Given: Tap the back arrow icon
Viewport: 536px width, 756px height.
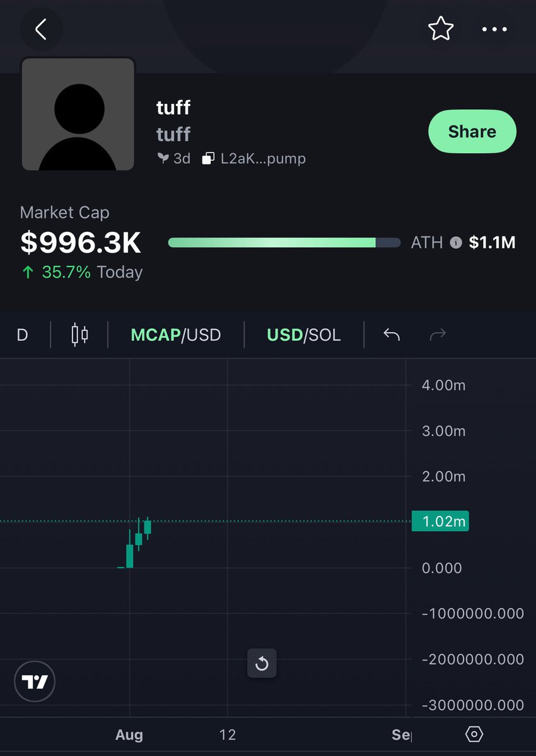Looking at the screenshot, I should 41,29.
